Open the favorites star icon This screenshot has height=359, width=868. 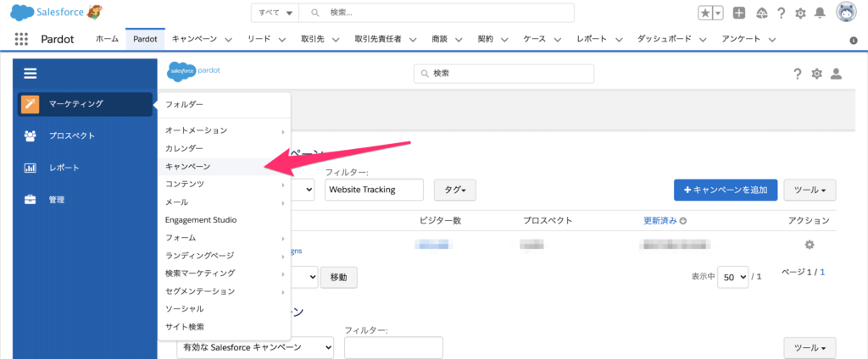point(704,14)
